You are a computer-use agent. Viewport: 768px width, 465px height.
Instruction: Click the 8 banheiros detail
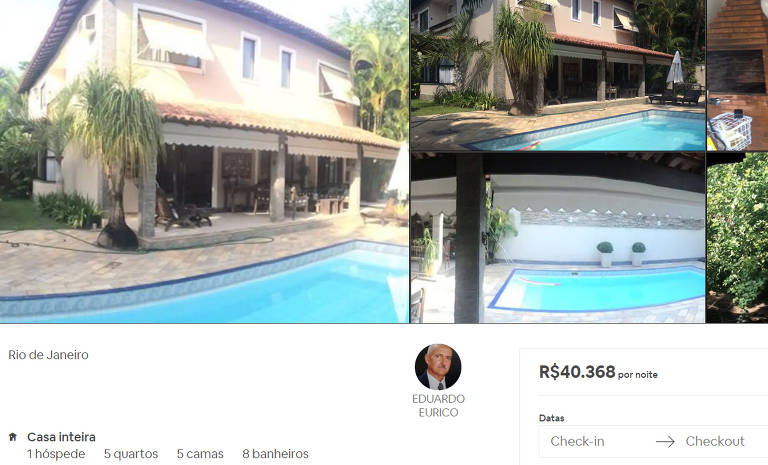(275, 454)
